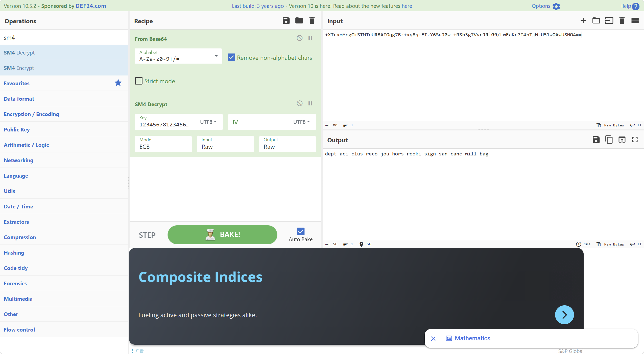Uncheck Remove non-alphabet chars

point(231,58)
